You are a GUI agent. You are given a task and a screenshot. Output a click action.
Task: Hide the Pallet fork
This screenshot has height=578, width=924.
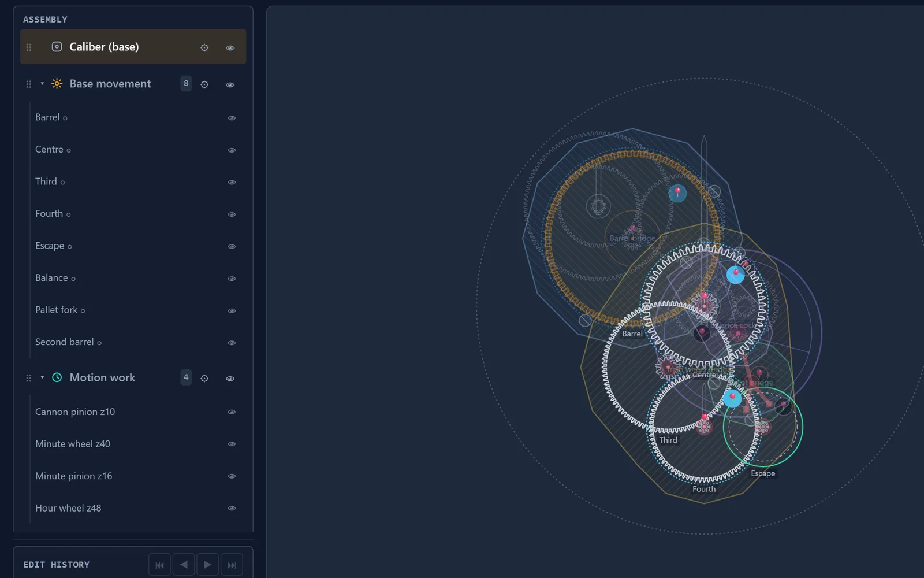(232, 310)
